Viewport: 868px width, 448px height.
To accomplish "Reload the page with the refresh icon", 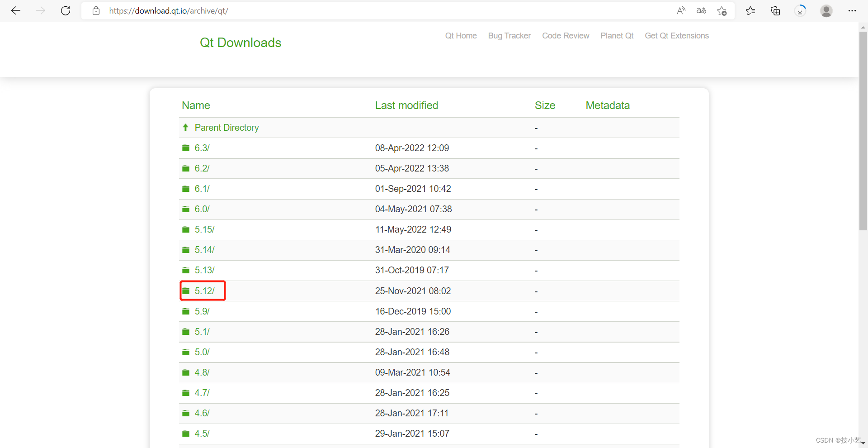I will point(66,11).
